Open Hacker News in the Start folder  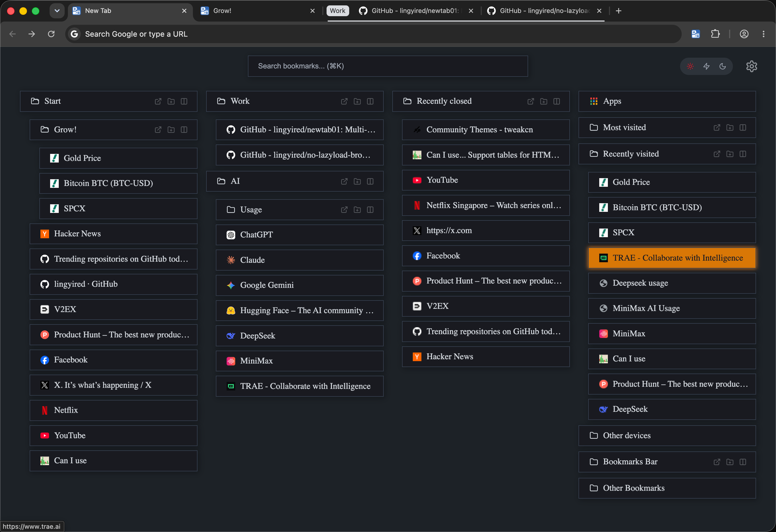(113, 234)
